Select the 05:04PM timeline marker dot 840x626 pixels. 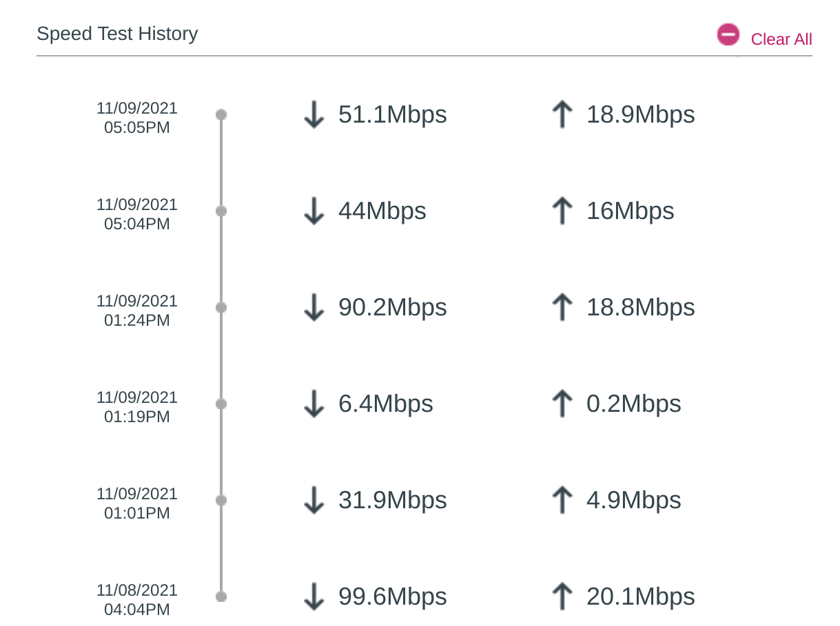coord(221,211)
